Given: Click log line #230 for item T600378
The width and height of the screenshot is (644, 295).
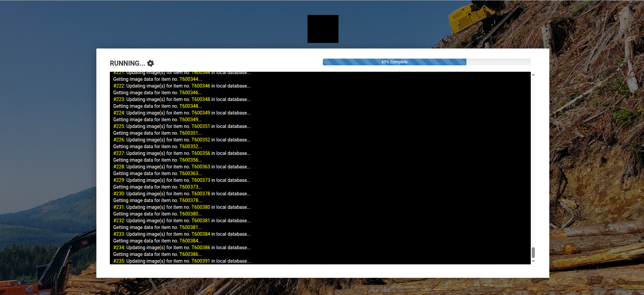Looking at the screenshot, I should coord(182,194).
